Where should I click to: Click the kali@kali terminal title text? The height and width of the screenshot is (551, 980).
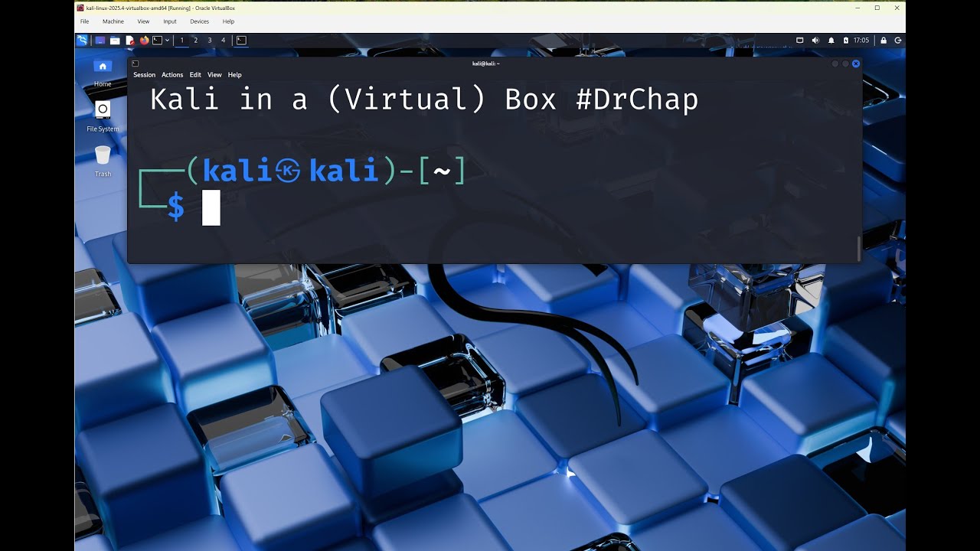pyautogui.click(x=486, y=64)
